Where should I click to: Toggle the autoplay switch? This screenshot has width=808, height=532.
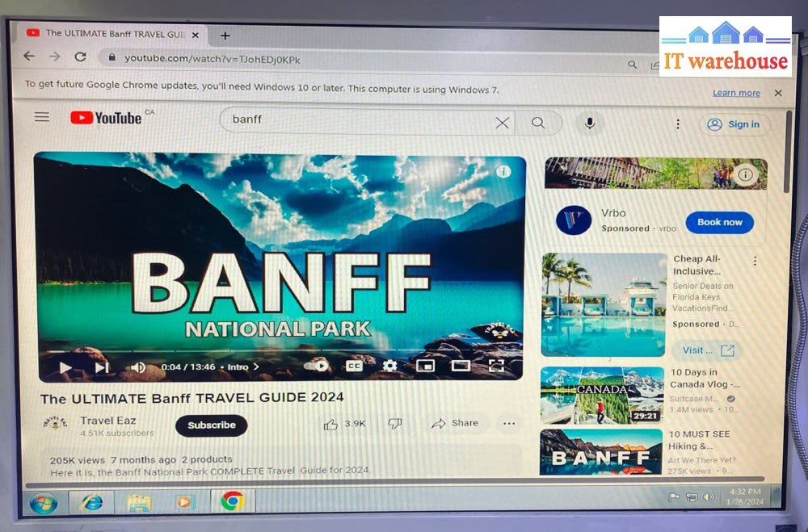[x=318, y=366]
